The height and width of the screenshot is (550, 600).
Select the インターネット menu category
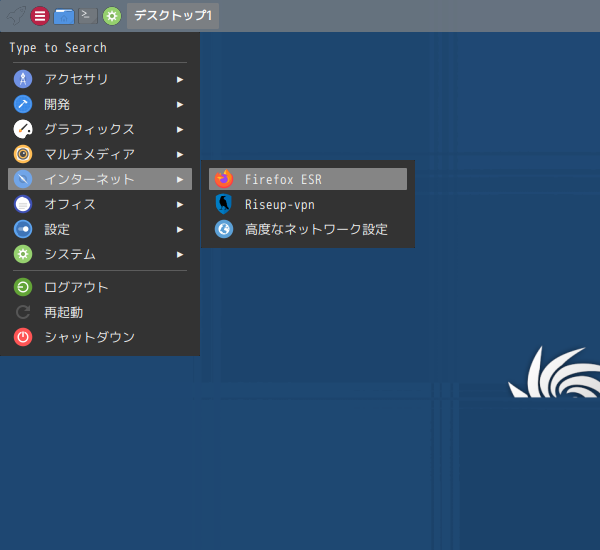(x=100, y=179)
